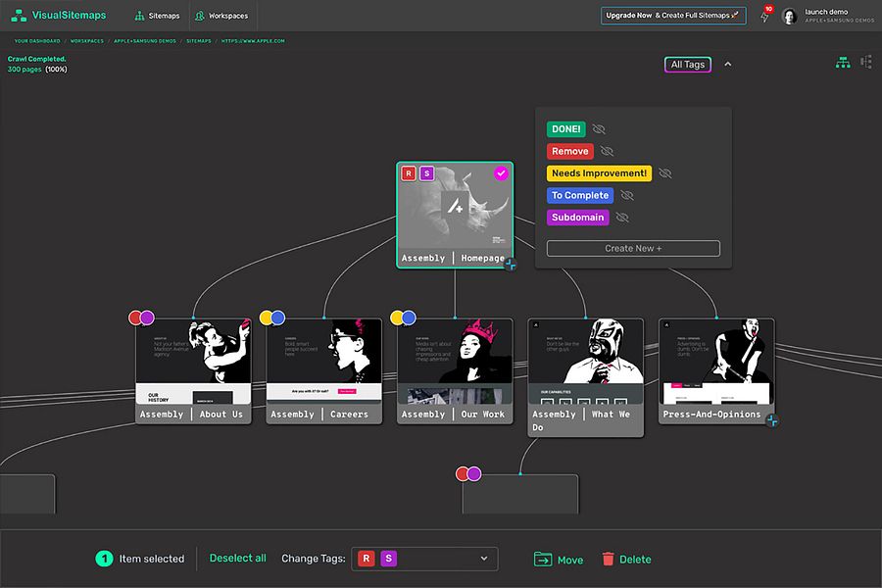Open notifications via the lightning bolt icon

click(764, 17)
